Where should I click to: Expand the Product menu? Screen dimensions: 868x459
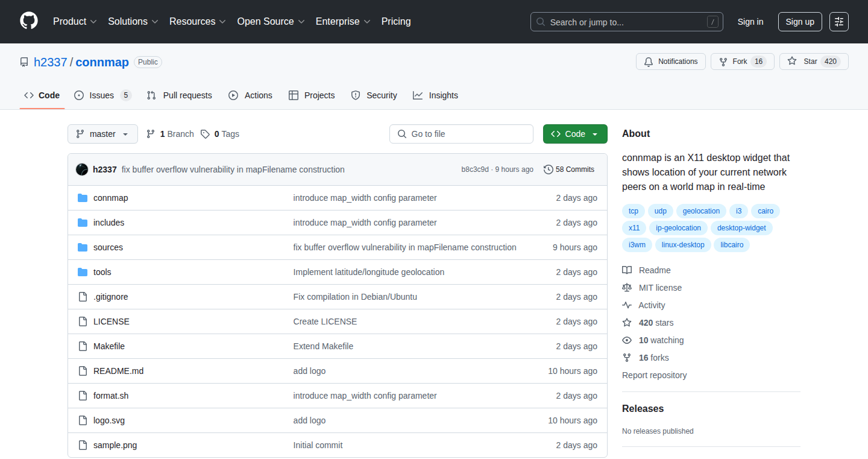click(75, 22)
